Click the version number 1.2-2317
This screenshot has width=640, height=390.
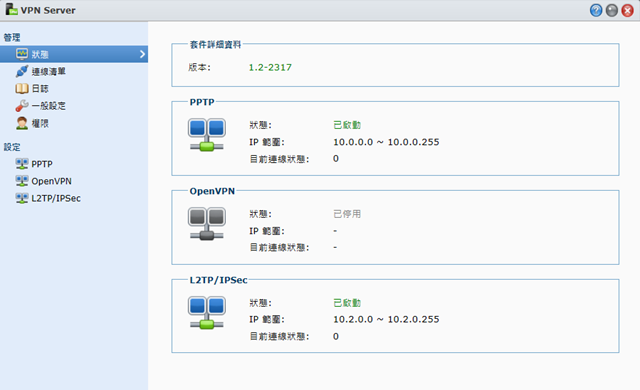(270, 67)
